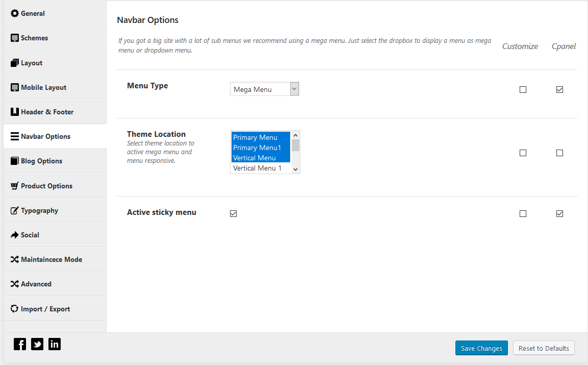Image resolution: width=588 pixels, height=365 pixels.
Task: Click the Theme Location list scrollbar thumb
Action: [295, 145]
